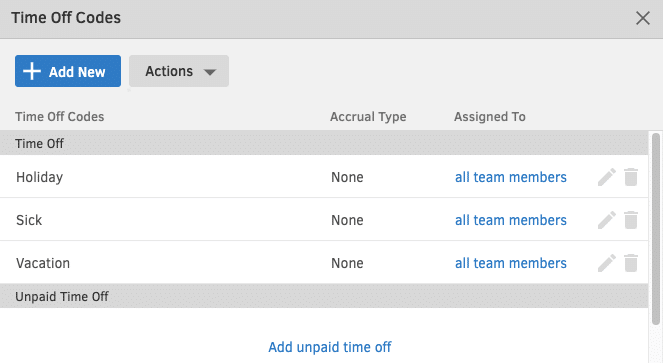
Task: Open all team members link for Sick
Action: click(x=511, y=220)
